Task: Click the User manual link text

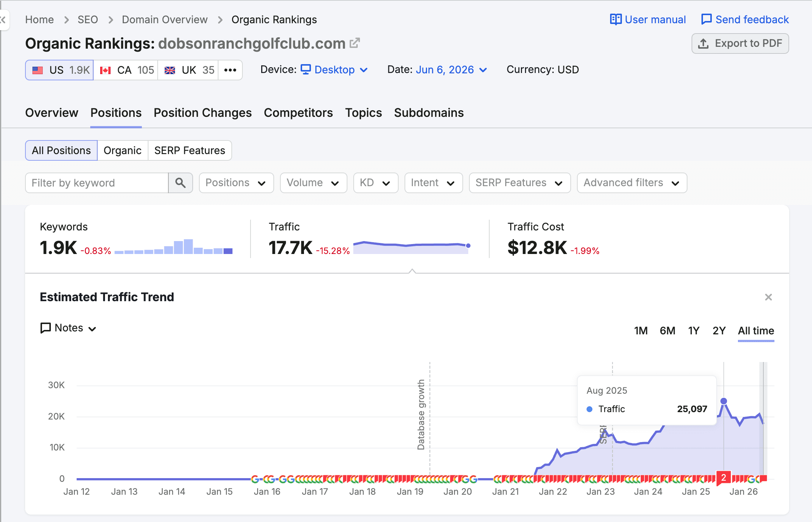Action: pos(655,20)
